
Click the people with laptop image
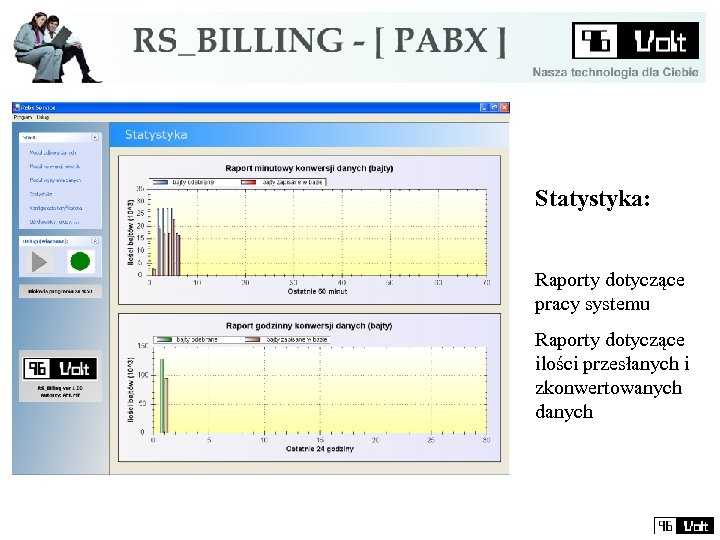pos(56,47)
